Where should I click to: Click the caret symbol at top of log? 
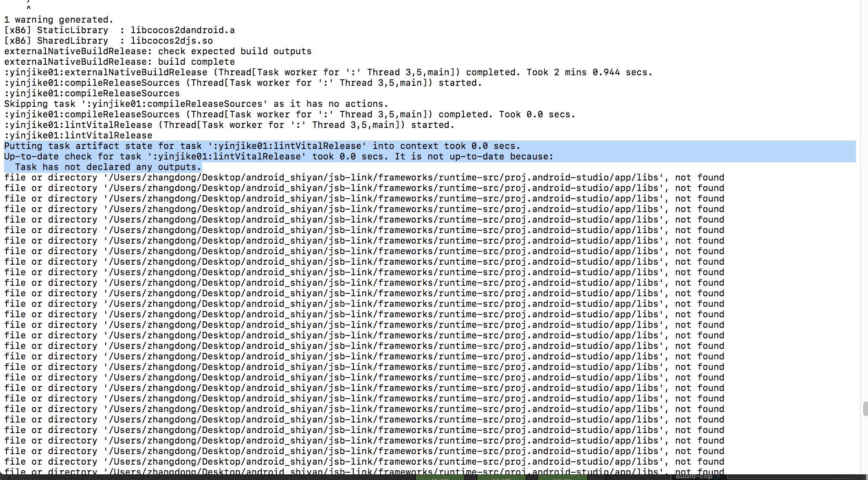pyautogui.click(x=28, y=7)
